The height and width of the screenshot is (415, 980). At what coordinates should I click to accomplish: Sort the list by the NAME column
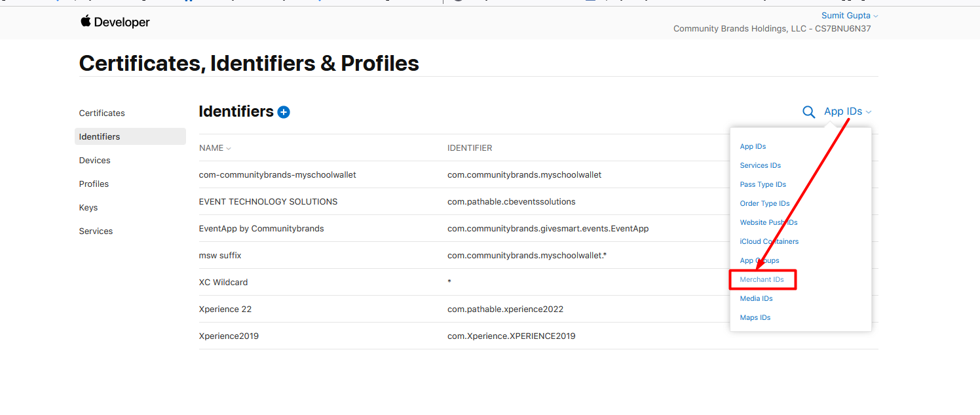coord(215,148)
